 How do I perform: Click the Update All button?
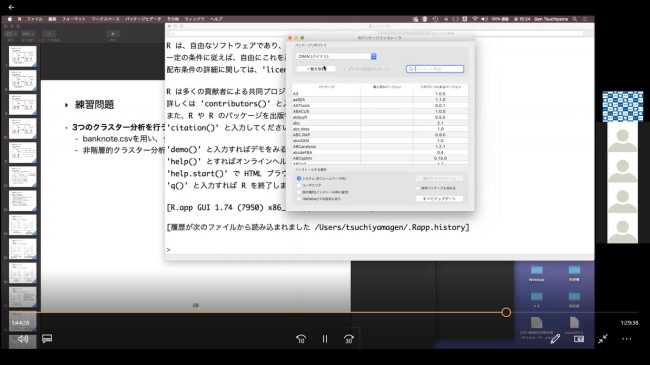point(439,199)
